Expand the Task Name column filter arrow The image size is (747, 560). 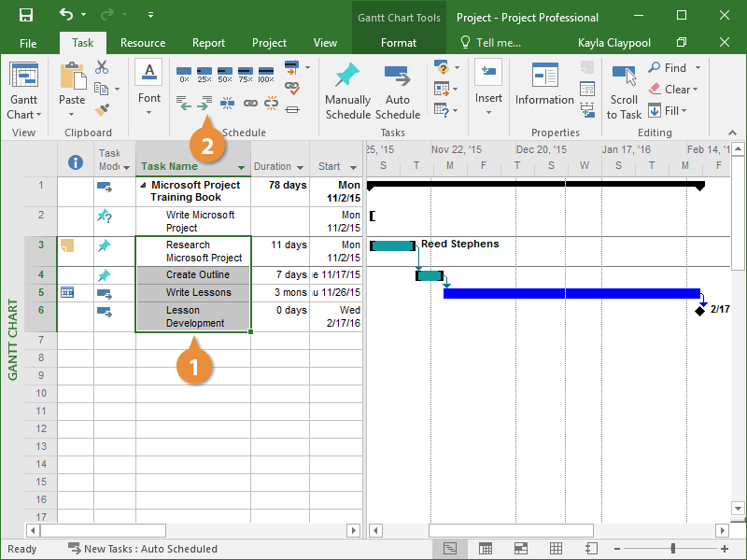[x=242, y=168]
